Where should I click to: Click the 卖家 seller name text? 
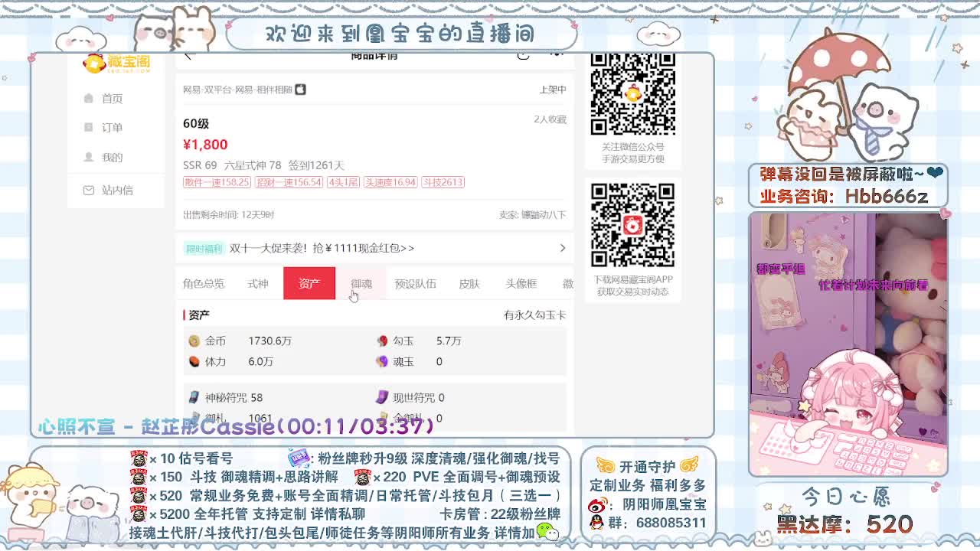[x=533, y=215]
